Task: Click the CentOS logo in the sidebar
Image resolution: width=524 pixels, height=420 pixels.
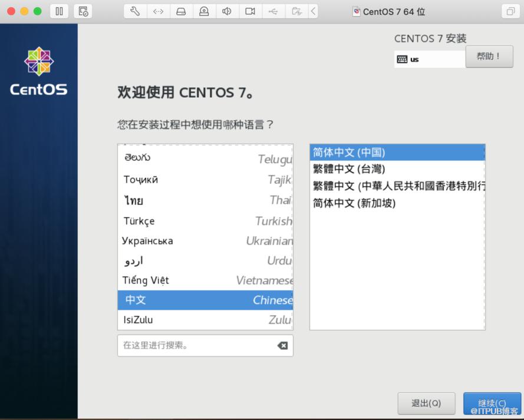Action: point(39,71)
